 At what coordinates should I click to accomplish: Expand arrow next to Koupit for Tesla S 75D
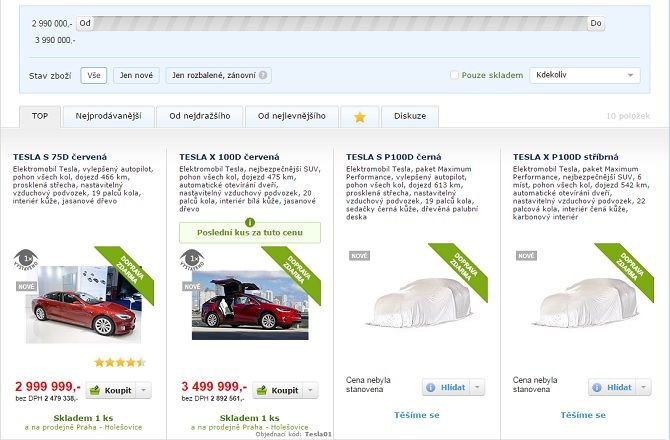click(144, 390)
